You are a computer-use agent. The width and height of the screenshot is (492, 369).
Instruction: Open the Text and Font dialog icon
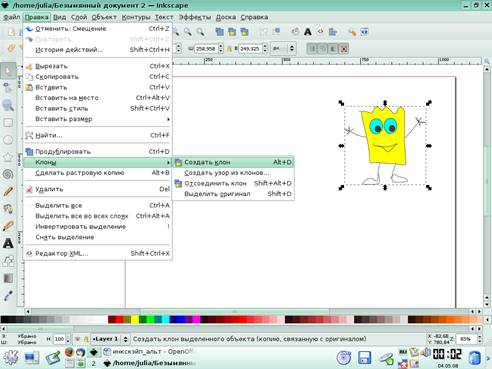click(x=308, y=32)
